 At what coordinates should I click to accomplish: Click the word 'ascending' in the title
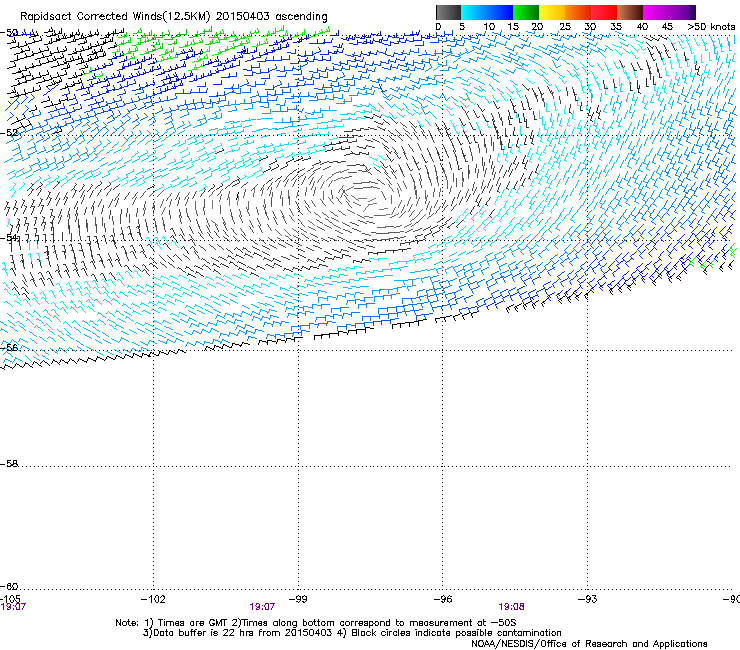click(302, 17)
